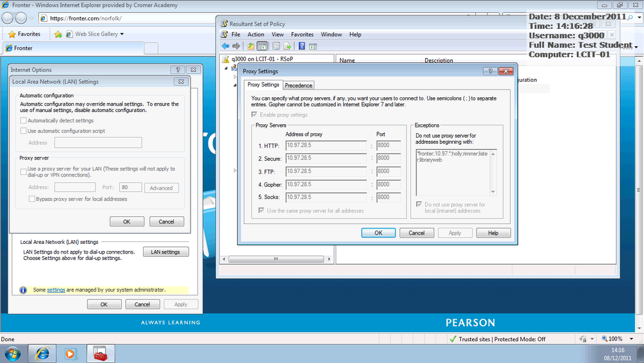Click HTTP proxy address field

click(326, 145)
